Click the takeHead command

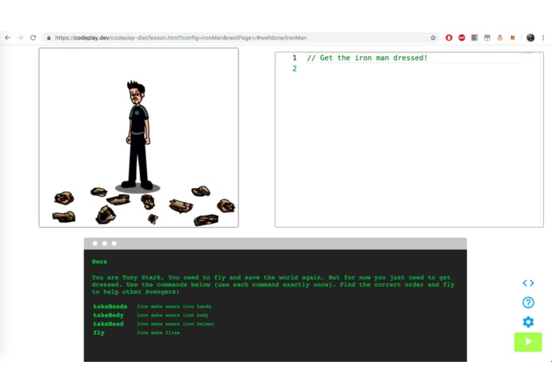[x=109, y=324]
